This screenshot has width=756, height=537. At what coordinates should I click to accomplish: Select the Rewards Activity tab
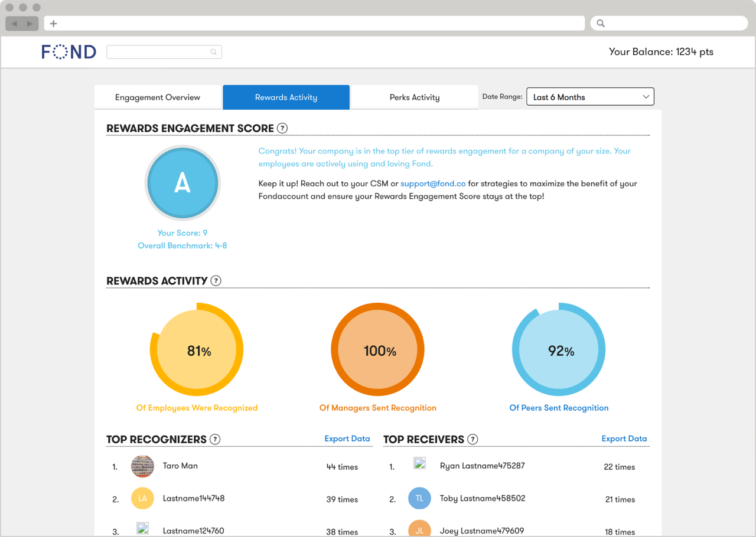286,97
